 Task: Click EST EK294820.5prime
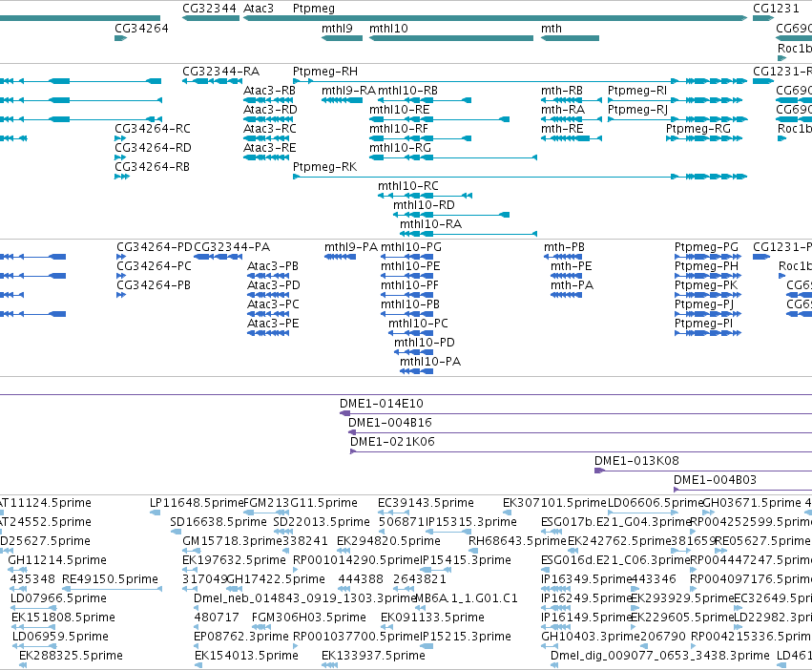tap(388, 541)
